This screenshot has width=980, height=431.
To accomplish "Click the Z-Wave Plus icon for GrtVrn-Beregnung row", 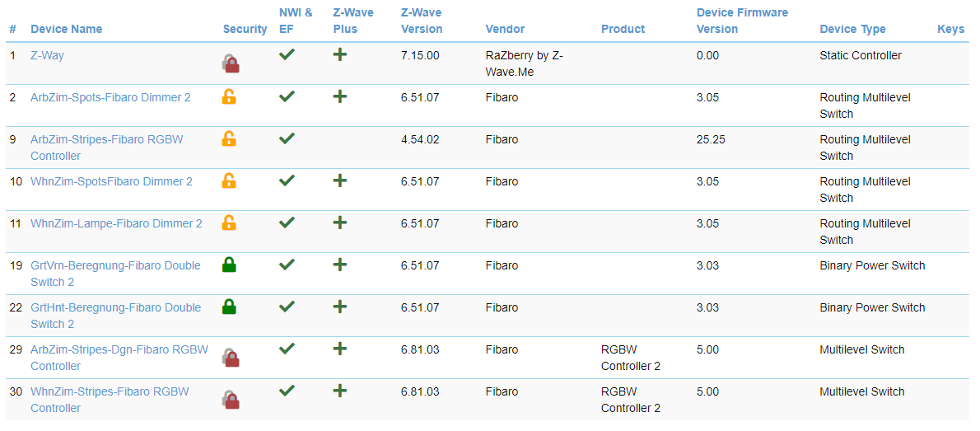I will click(340, 265).
